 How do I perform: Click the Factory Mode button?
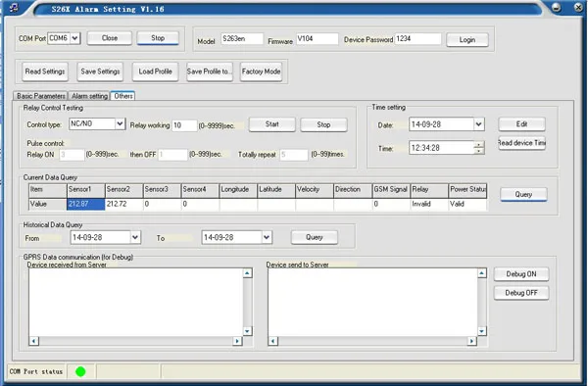[x=261, y=72]
